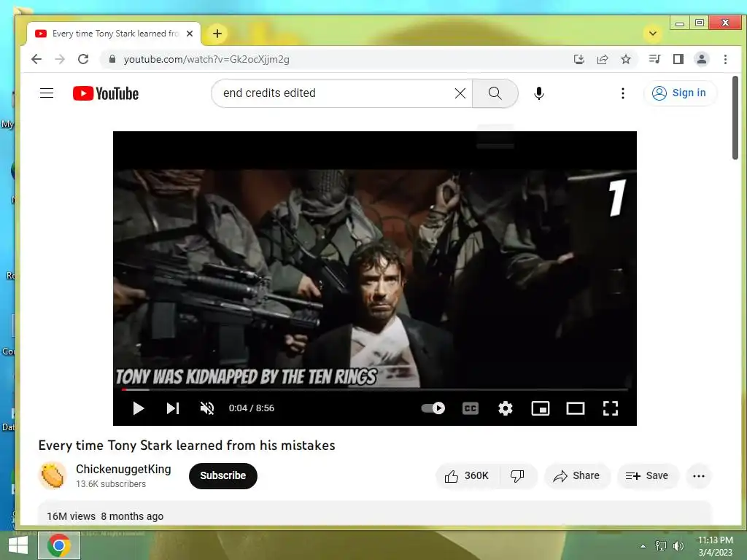This screenshot has height=560, width=747.
Task: Search with your voice microphone
Action: click(539, 93)
